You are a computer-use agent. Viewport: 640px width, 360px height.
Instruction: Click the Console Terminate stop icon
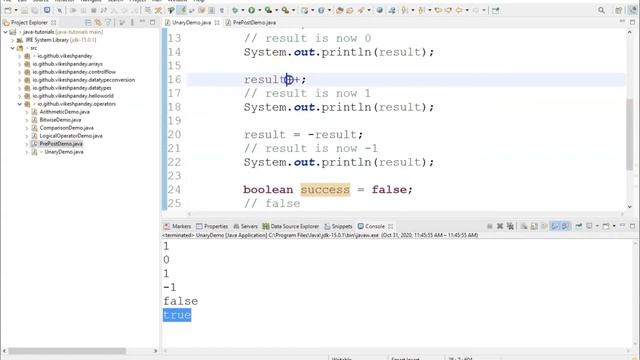[x=489, y=226]
